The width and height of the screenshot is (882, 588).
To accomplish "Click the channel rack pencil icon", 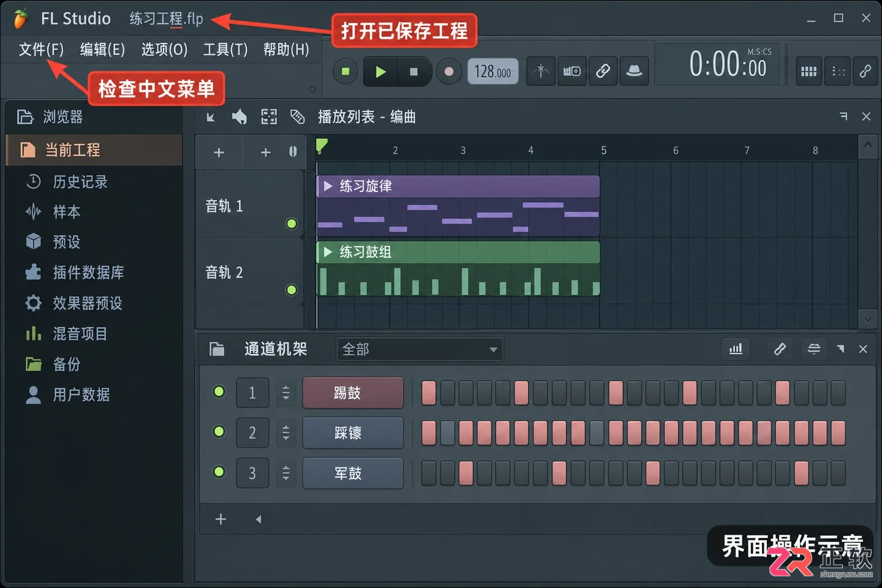I will [780, 349].
